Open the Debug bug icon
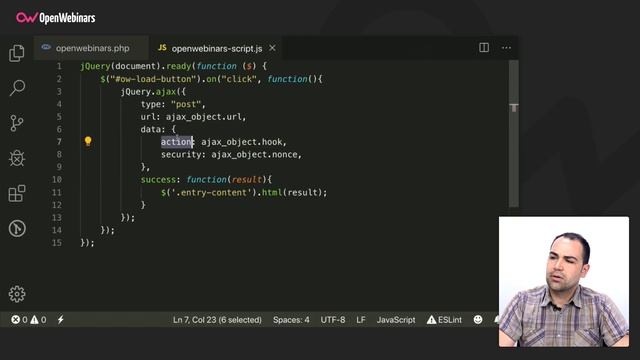 [x=17, y=158]
